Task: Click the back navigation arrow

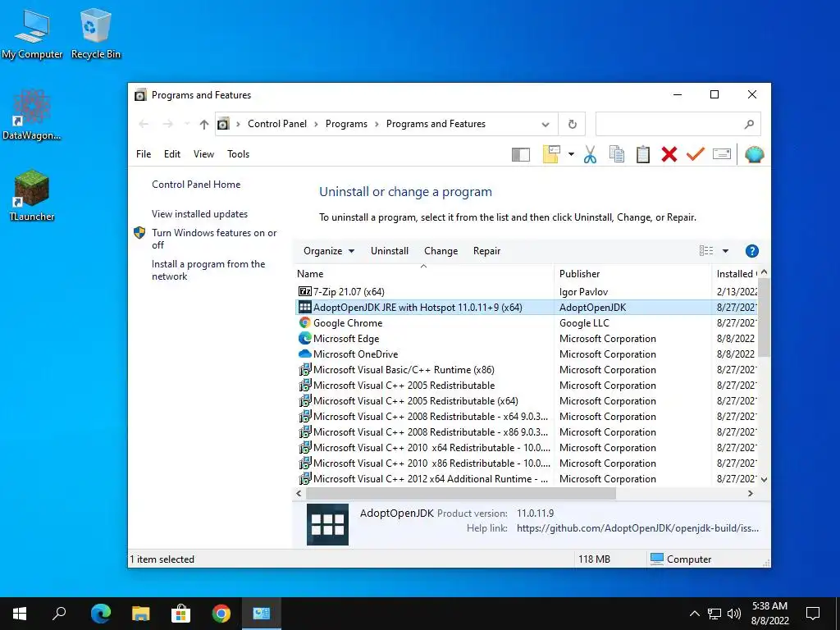Action: [x=144, y=125]
